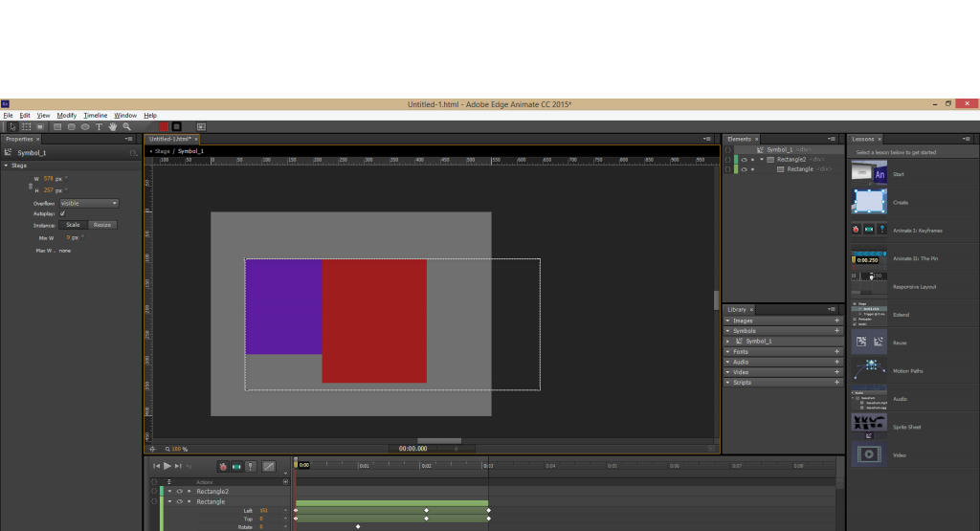
Task: Expand Symbol_1 in the Library panel
Action: coord(728,342)
